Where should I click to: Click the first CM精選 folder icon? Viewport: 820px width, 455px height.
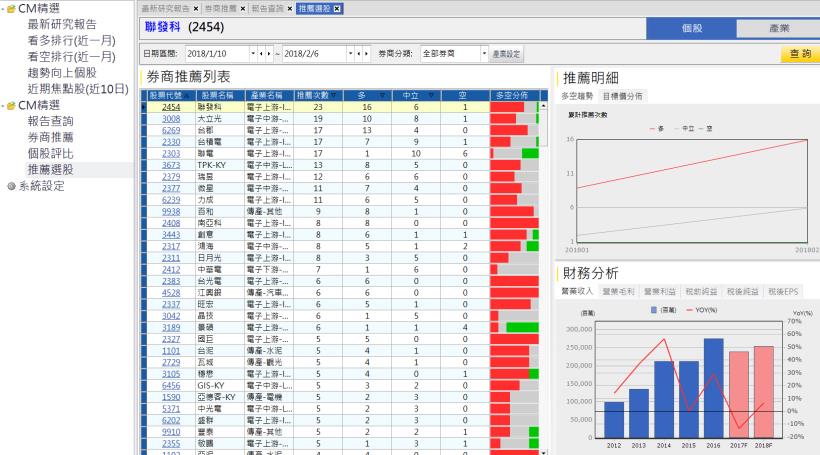(10, 9)
